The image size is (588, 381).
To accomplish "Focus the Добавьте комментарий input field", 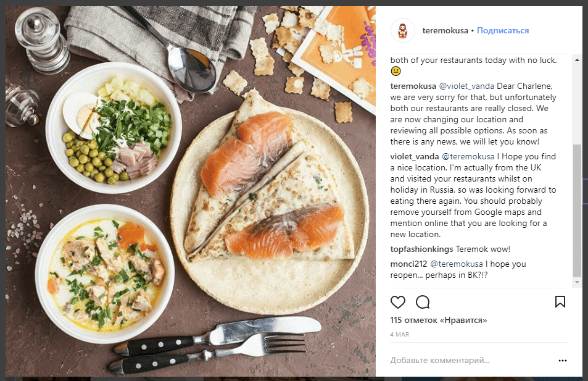I will (473, 361).
